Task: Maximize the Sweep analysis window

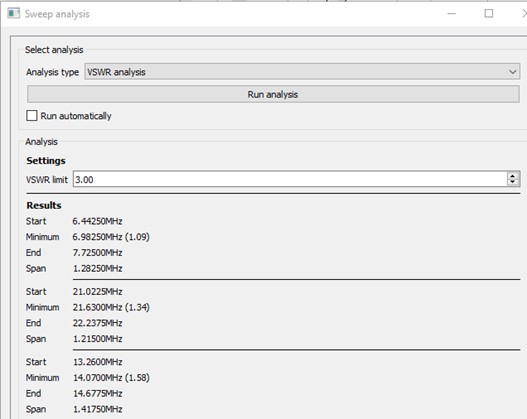Action: [489, 13]
